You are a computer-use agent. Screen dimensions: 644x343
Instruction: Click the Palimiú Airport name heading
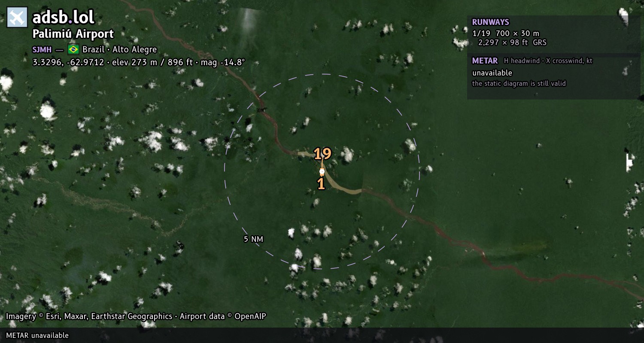(73, 34)
